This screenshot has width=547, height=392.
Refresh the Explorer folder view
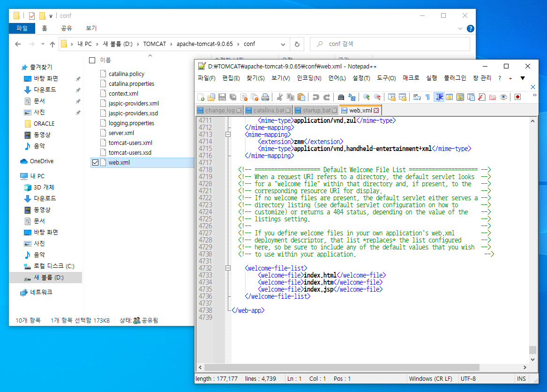click(297, 44)
